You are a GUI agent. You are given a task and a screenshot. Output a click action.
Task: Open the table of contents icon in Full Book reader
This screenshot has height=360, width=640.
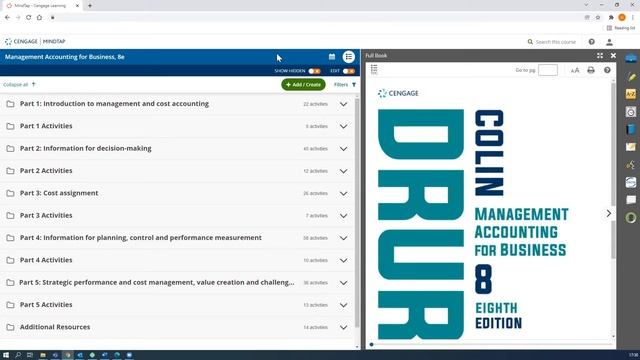374,70
